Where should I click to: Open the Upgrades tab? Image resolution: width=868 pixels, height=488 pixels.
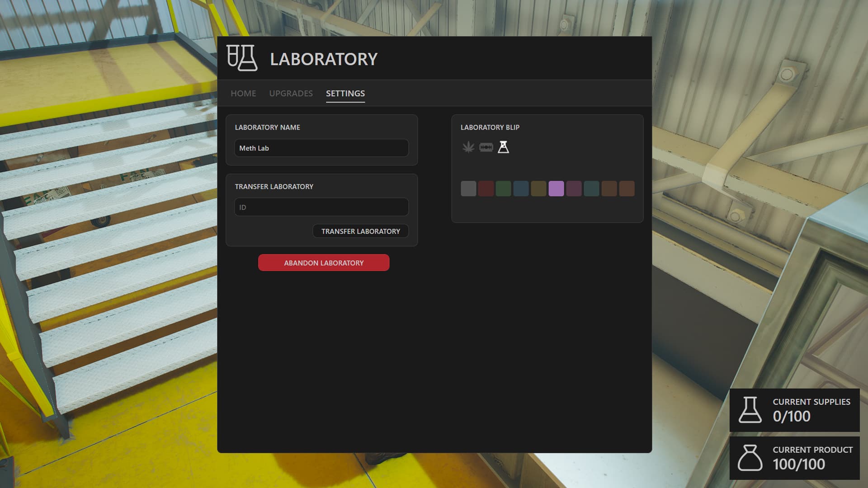[291, 94]
